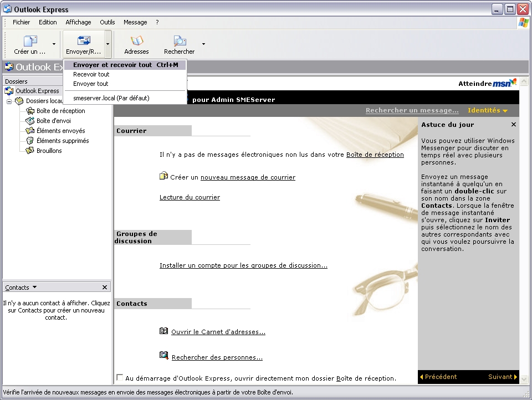Open the Outils menu
The height and width of the screenshot is (400, 532).
point(107,22)
